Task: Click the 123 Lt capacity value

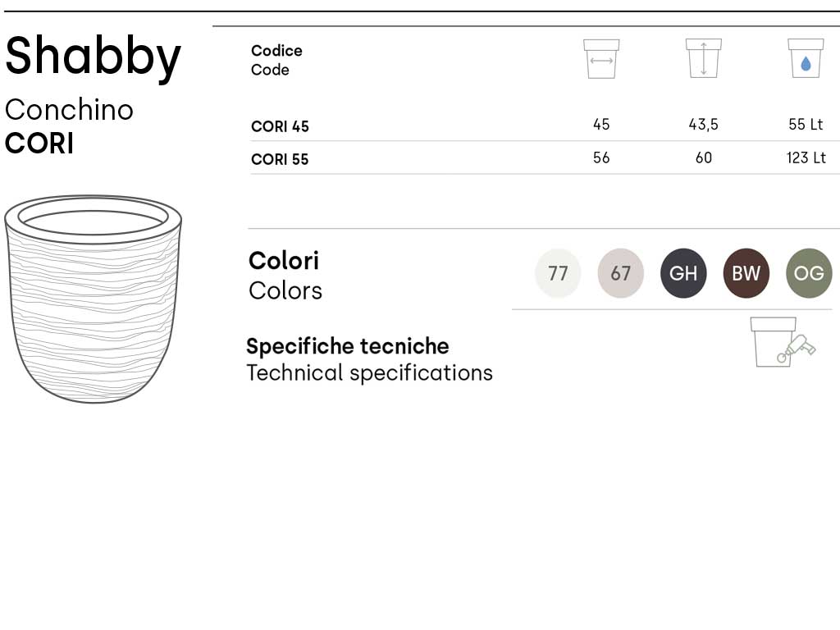Action: coord(806,157)
